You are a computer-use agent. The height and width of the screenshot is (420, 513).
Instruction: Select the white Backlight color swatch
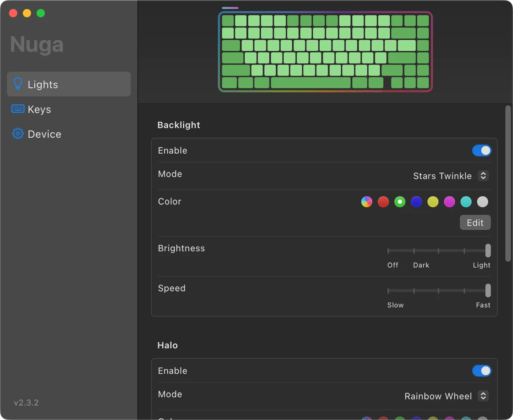point(483,202)
